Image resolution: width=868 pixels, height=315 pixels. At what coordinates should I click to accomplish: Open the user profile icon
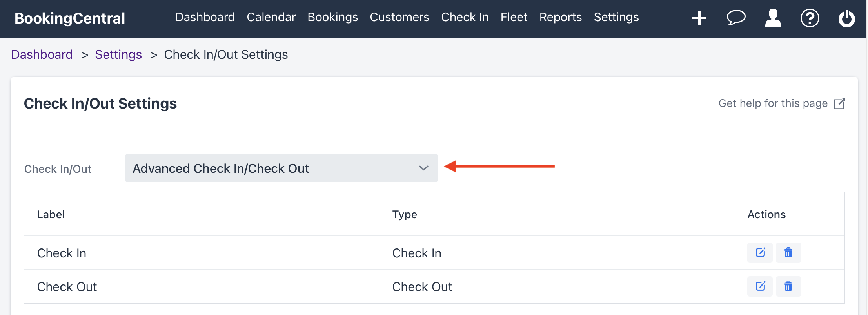pos(773,18)
